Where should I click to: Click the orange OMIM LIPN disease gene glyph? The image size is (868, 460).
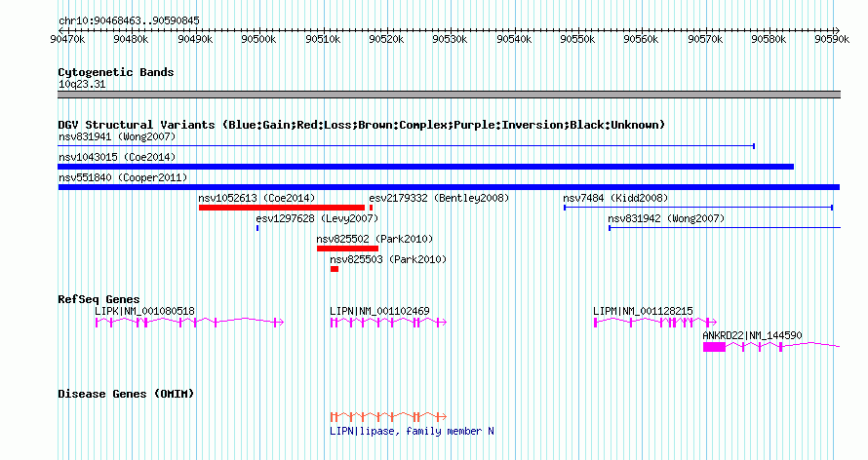pos(388,416)
